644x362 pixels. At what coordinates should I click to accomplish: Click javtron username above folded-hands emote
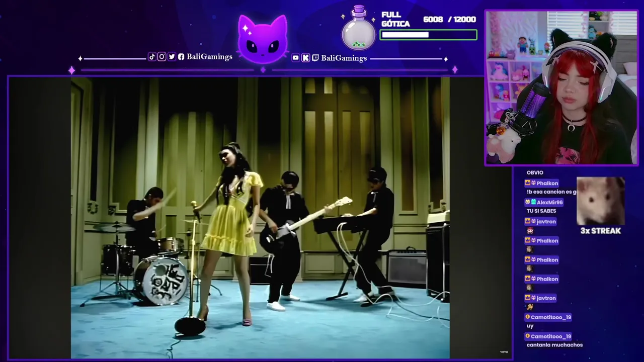pos(546,298)
